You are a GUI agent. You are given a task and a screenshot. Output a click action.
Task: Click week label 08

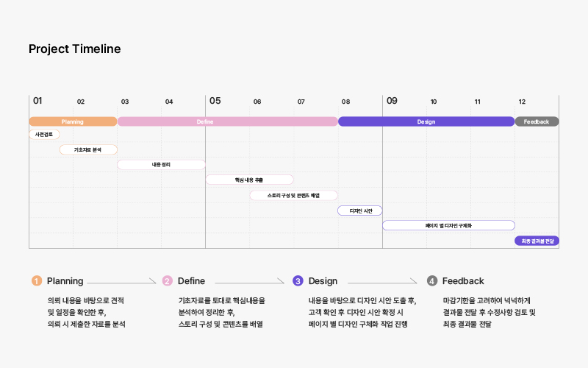[345, 102]
